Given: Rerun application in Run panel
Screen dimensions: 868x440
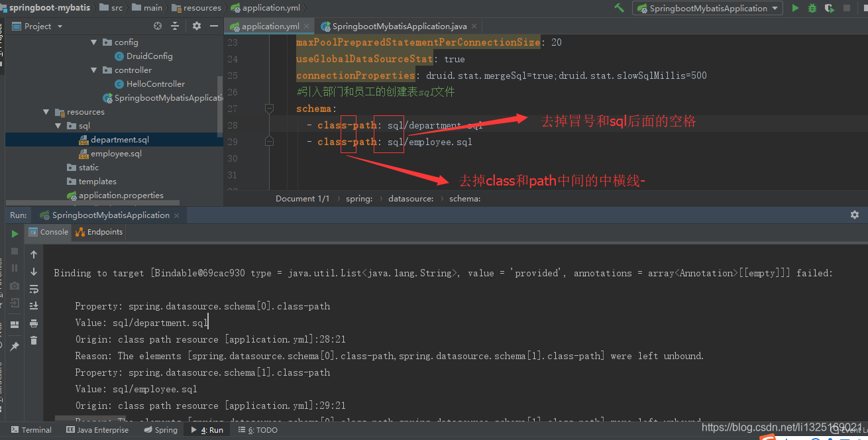Looking at the screenshot, I should [15, 233].
